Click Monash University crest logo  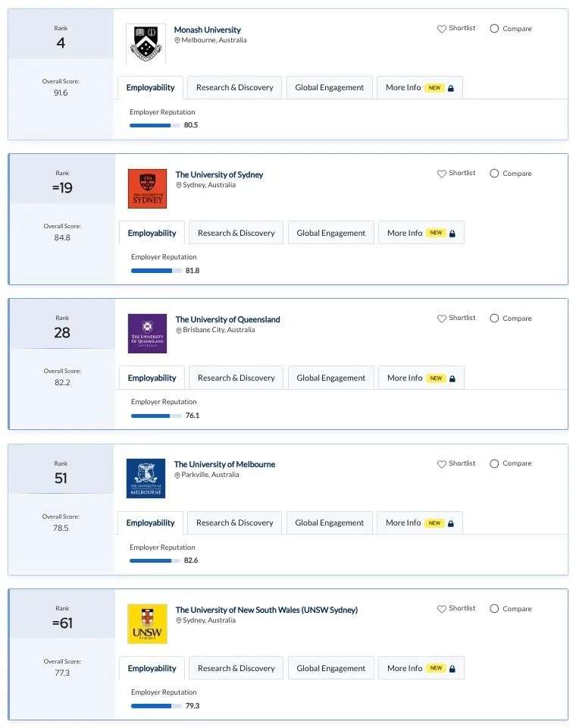coord(146,44)
